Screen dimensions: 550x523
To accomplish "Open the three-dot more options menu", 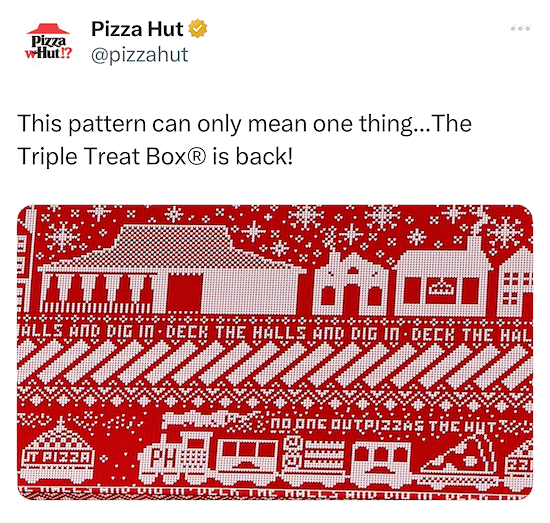I will tap(521, 28).
